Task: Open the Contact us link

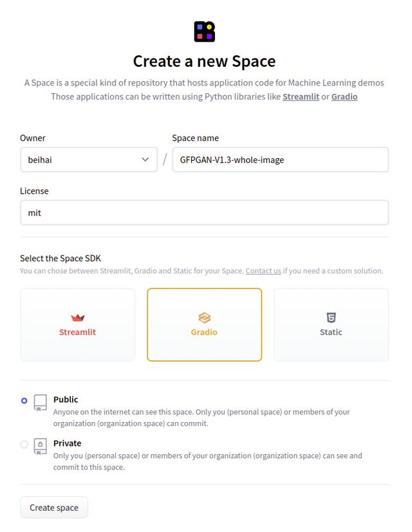Action: [x=263, y=271]
